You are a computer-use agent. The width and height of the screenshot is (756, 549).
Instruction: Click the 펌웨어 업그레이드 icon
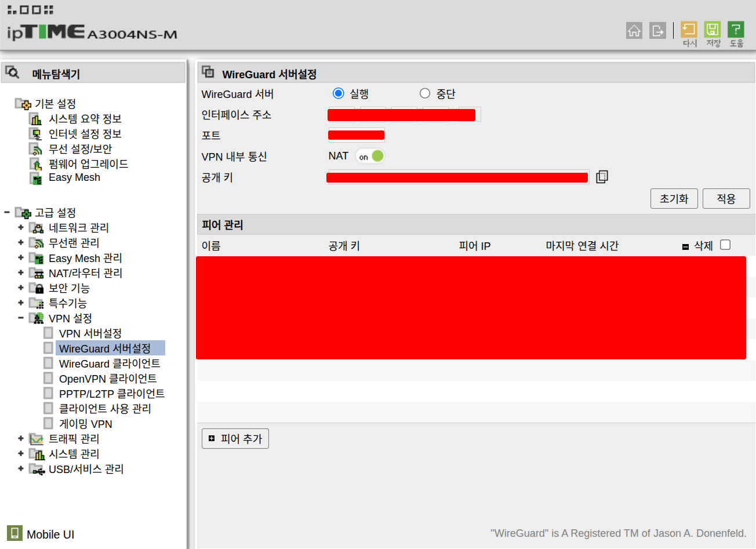click(36, 164)
